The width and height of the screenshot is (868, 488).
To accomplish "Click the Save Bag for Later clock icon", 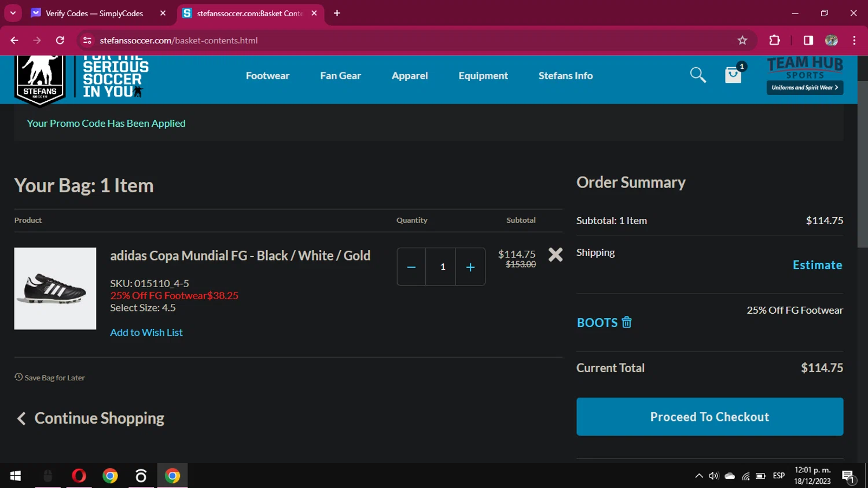I will (x=19, y=377).
